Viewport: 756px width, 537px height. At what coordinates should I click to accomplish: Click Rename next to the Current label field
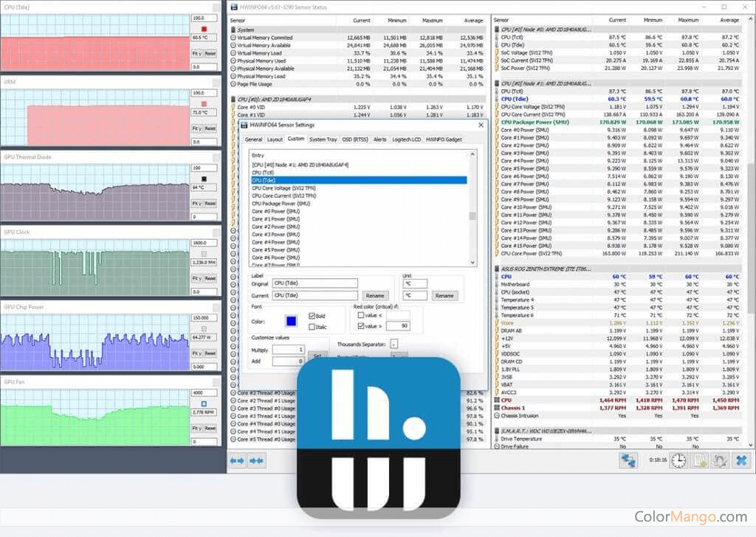click(374, 296)
